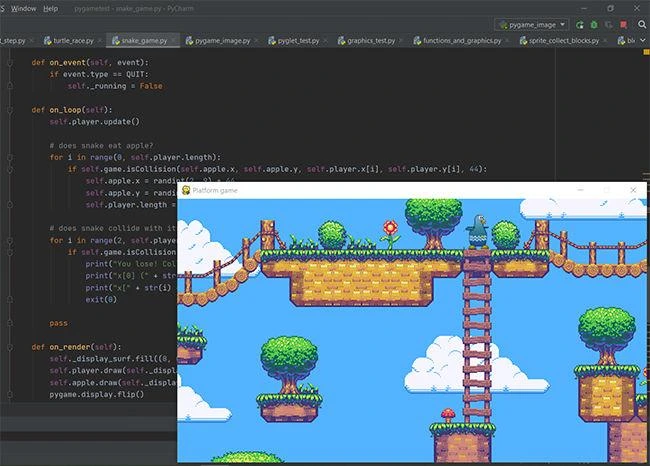The image size is (650, 466).
Task: Close the pygame_image.py tab
Action: [256, 41]
